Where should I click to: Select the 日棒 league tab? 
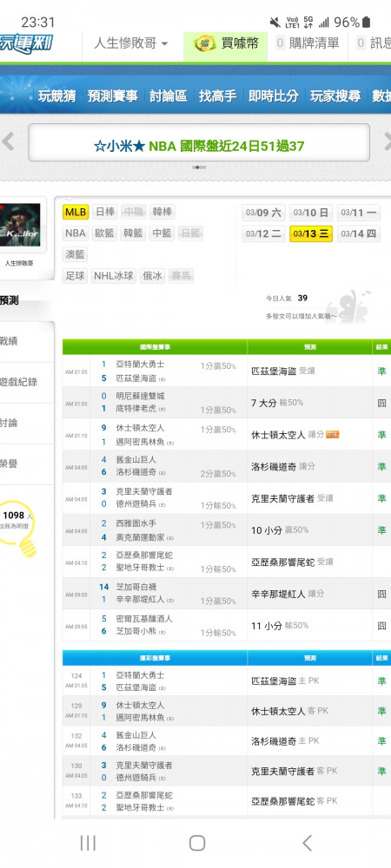[x=104, y=212]
